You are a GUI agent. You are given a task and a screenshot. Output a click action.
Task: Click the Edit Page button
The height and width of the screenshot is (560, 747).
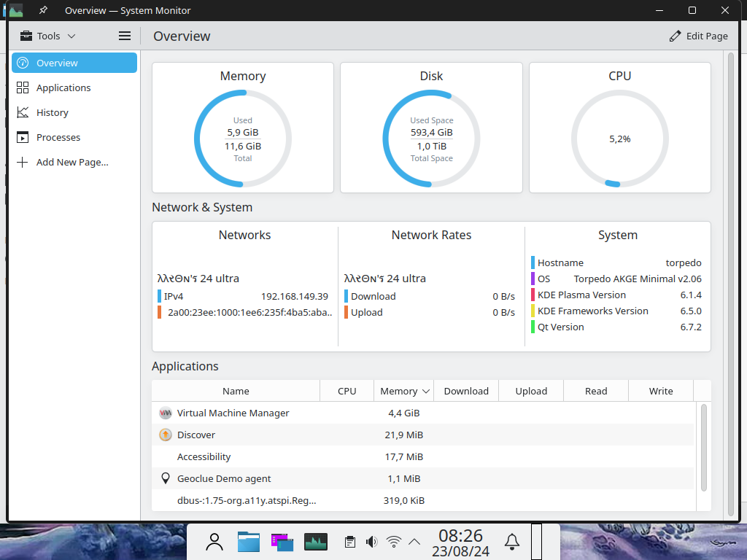pyautogui.click(x=698, y=36)
